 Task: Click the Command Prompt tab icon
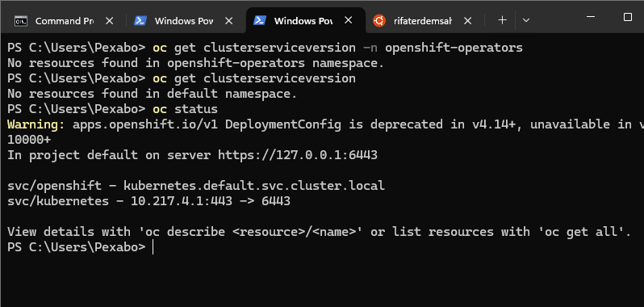20,20
